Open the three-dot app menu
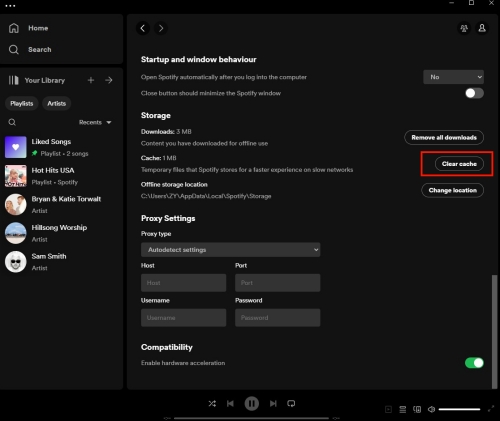Image resolution: width=500 pixels, height=421 pixels. tap(10, 6)
